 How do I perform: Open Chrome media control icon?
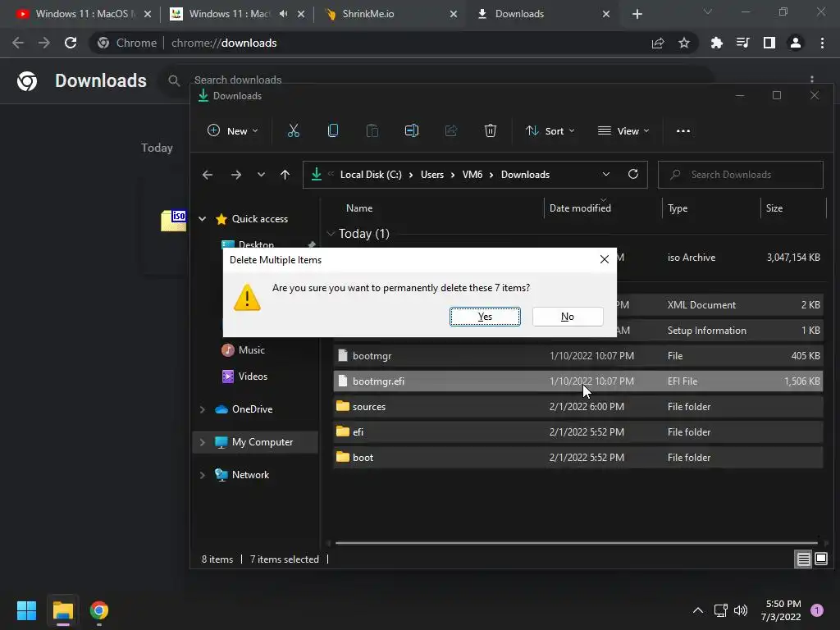742,43
